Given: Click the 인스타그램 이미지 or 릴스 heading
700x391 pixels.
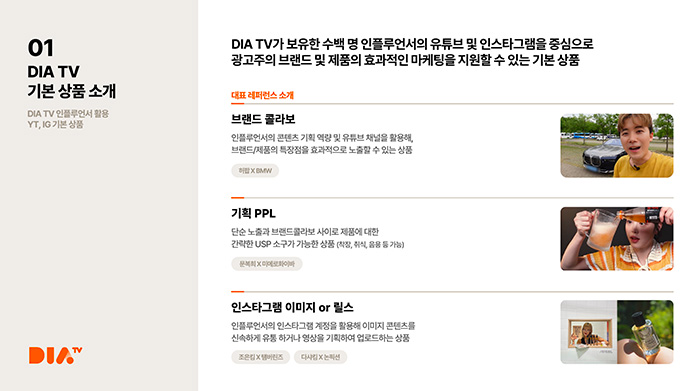Looking at the screenshot, I should [x=292, y=308].
